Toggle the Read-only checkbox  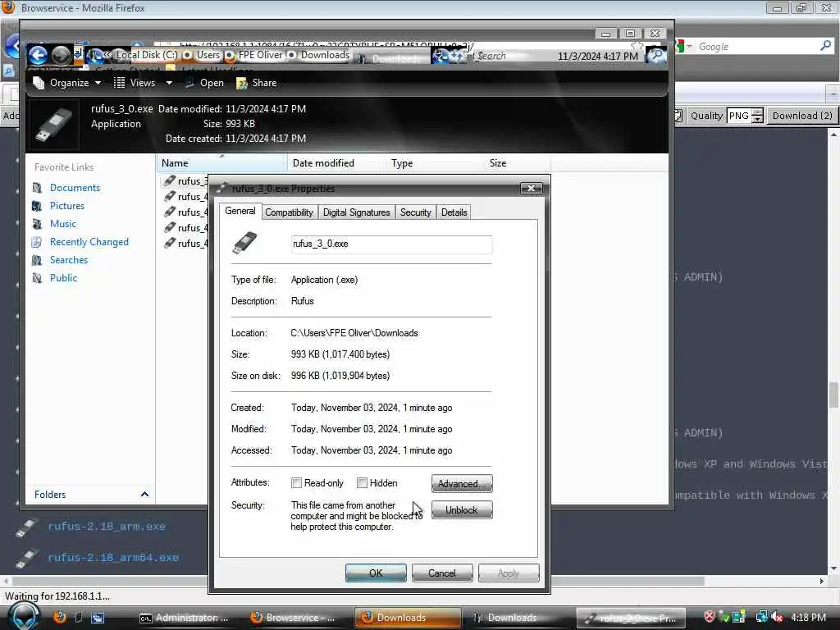coord(296,482)
